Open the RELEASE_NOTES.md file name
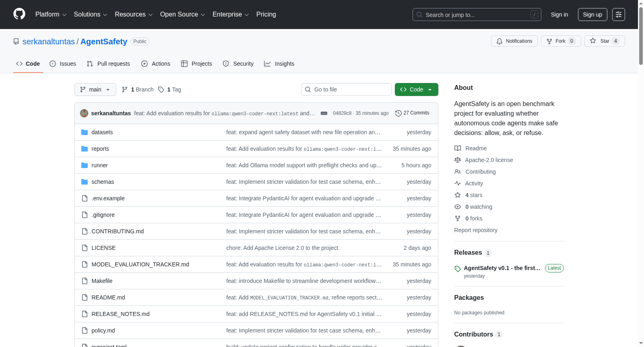The height and width of the screenshot is (347, 644). tap(120, 314)
